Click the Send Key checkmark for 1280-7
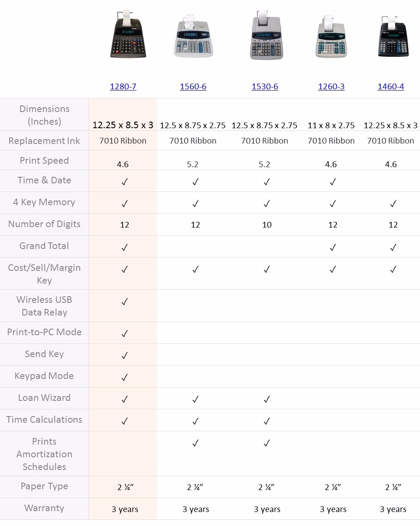Screen dimensions: 420x526 124,355
